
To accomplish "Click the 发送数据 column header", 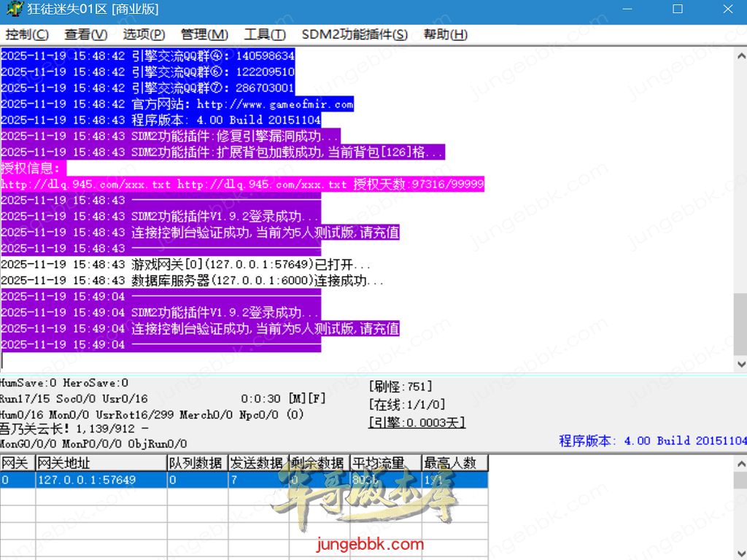I will point(258,463).
